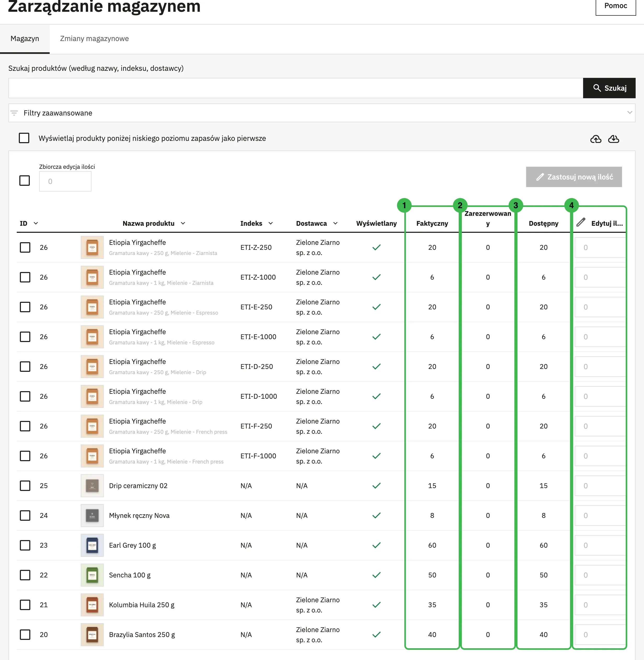Open the Sencha 100 g product thumbnail
Viewport: 644px width, 660px height.
pyautogui.click(x=92, y=575)
